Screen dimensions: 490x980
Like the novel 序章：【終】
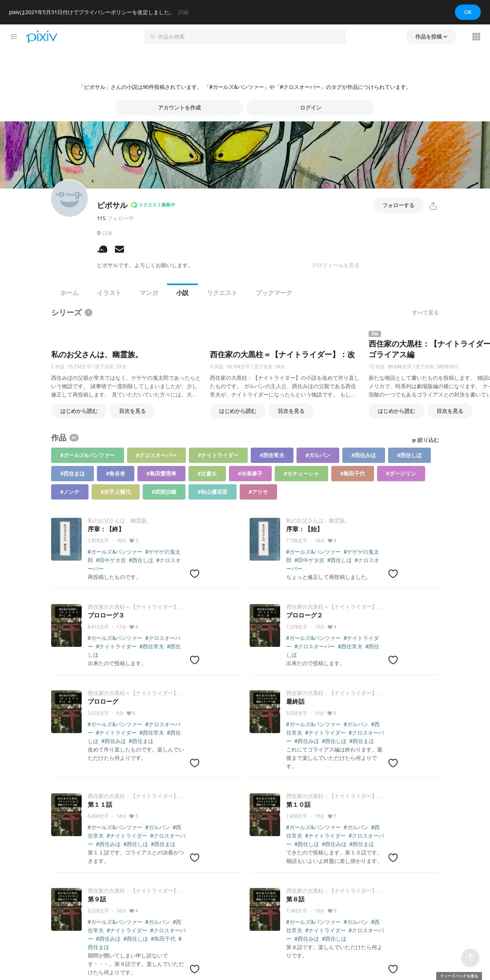point(195,574)
